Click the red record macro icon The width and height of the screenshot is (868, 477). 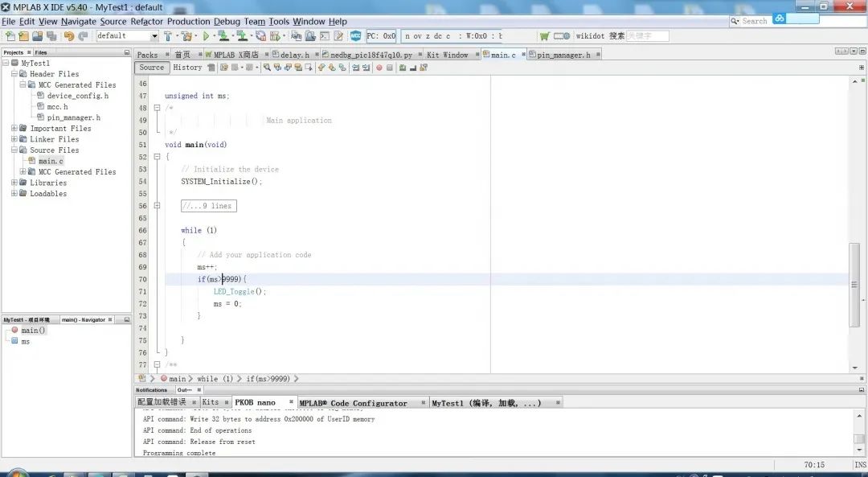click(x=379, y=68)
